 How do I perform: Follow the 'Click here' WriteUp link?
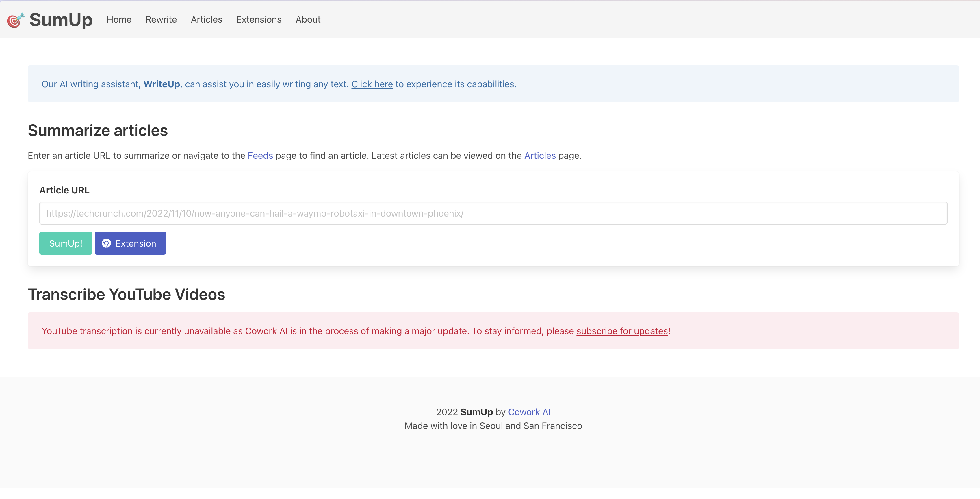tap(372, 84)
